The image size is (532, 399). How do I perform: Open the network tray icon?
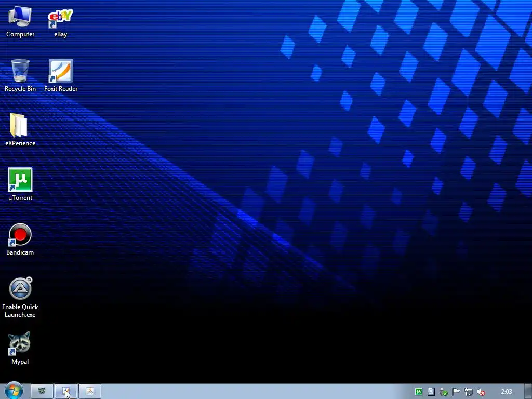(469, 392)
